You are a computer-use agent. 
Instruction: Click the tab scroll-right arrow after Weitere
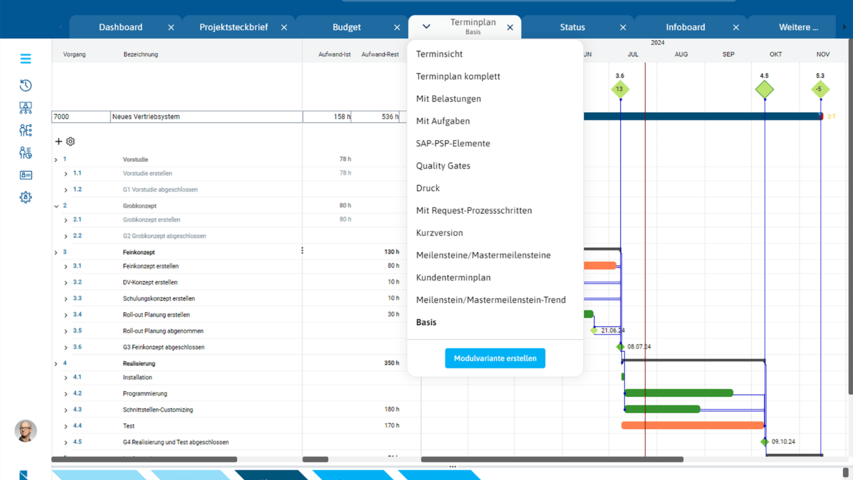846,28
